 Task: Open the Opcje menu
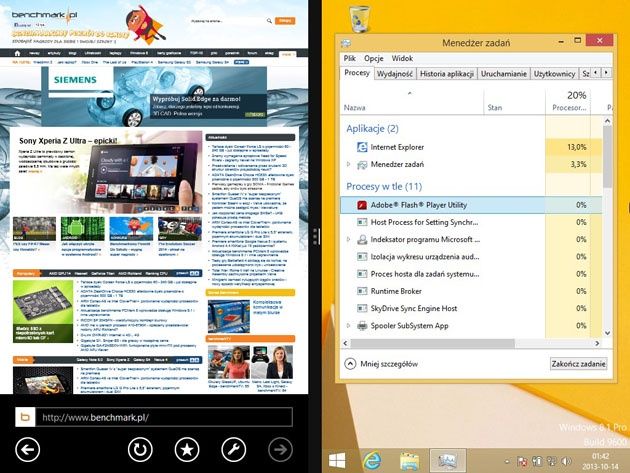[x=374, y=58]
